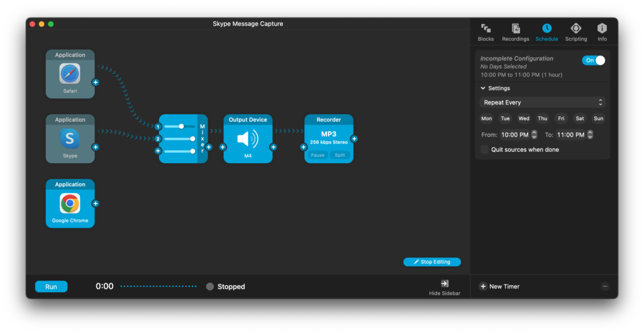The height and width of the screenshot is (333, 644).
Task: Click the Google Chrome application icon
Action: click(x=70, y=203)
